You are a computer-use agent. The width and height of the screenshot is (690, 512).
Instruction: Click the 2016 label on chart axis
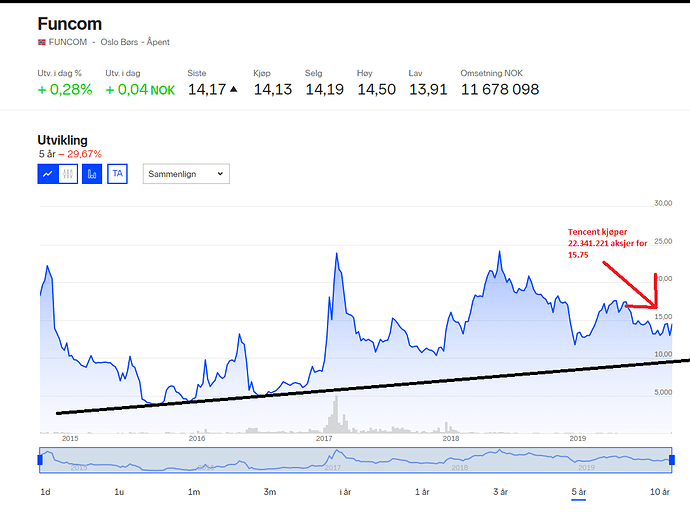(x=197, y=439)
